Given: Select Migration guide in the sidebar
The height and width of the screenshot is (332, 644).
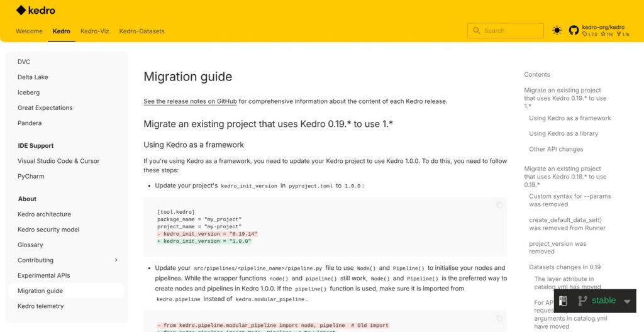Looking at the screenshot, I should (40, 291).
